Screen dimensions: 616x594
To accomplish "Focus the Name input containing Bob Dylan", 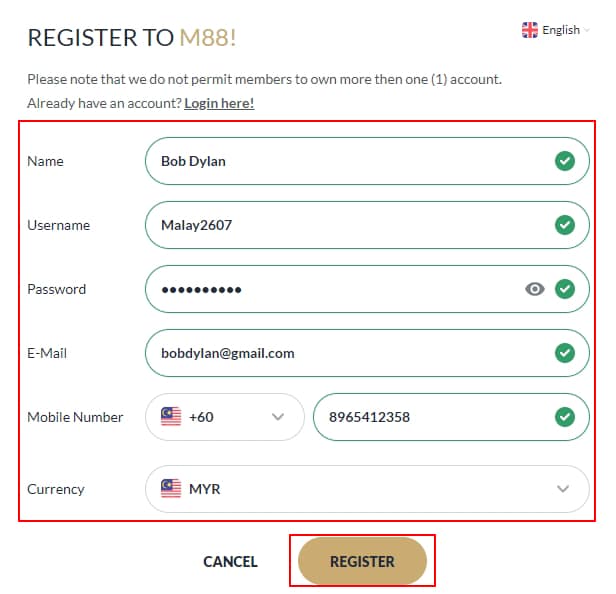I will pos(340,161).
